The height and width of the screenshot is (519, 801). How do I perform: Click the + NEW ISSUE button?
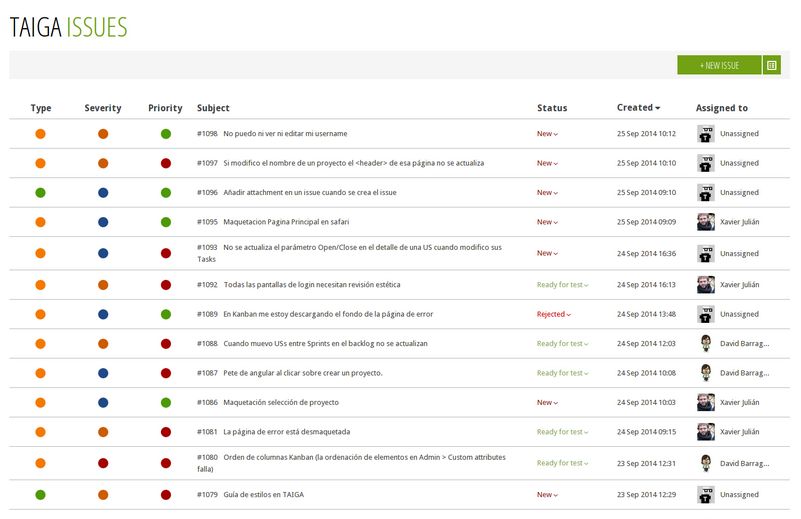click(x=719, y=66)
